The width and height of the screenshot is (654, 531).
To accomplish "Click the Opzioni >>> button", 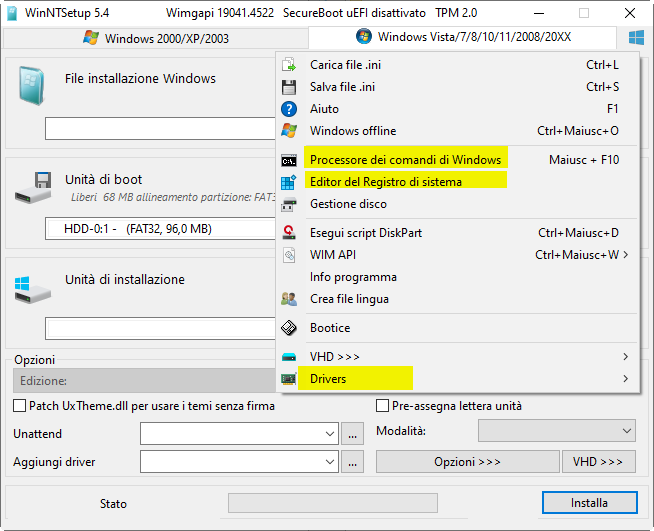I will point(467,462).
